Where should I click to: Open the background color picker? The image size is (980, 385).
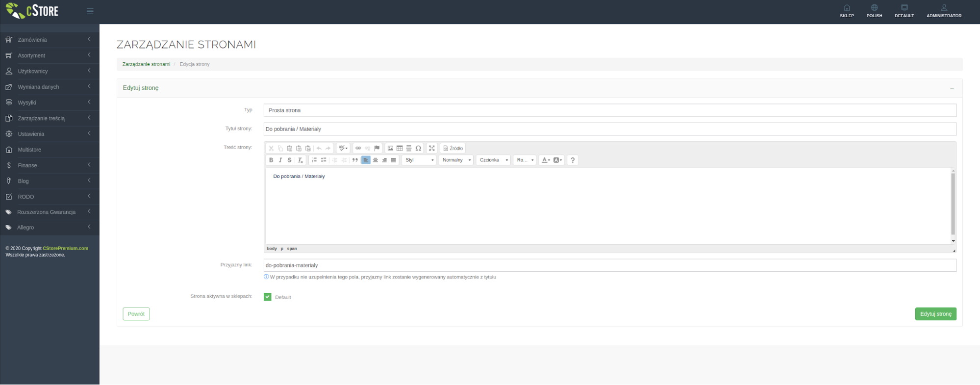pyautogui.click(x=558, y=160)
